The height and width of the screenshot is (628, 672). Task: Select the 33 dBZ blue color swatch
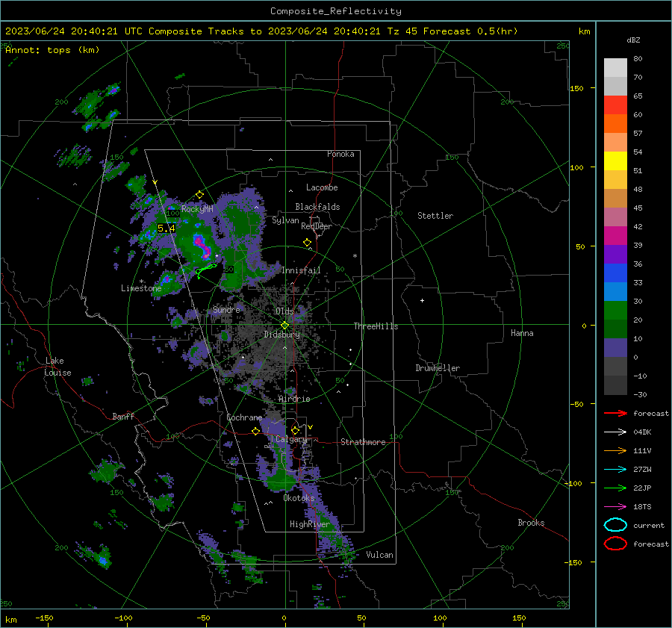615,273
